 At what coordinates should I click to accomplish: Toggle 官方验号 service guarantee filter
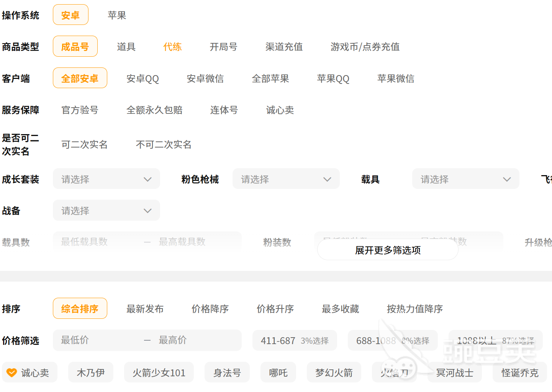pyautogui.click(x=80, y=110)
